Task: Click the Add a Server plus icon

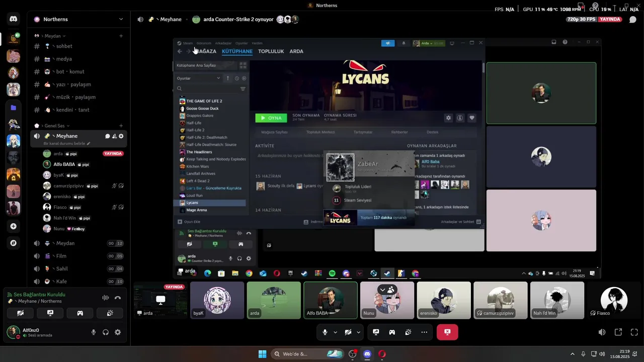Action: [x=14, y=226]
